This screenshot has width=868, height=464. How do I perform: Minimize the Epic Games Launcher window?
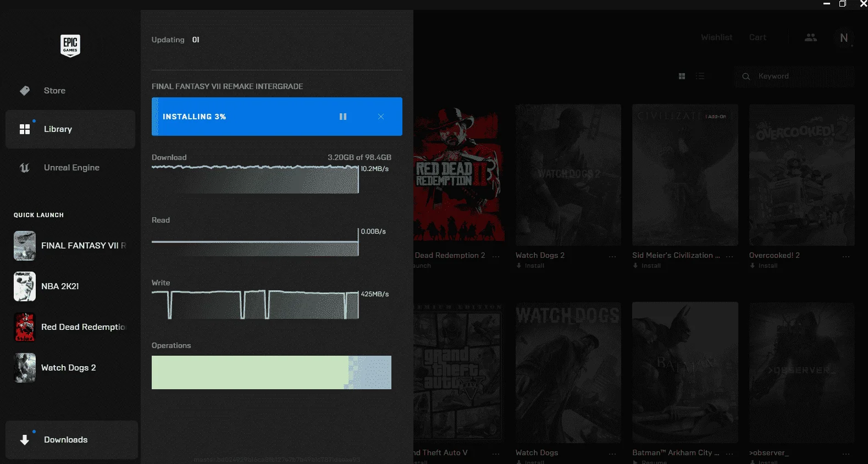click(827, 4)
